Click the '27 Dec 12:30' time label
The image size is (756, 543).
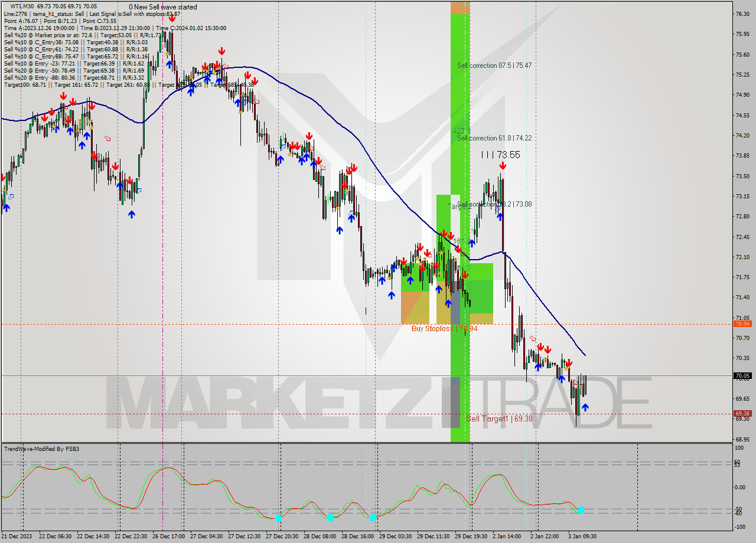click(x=245, y=537)
